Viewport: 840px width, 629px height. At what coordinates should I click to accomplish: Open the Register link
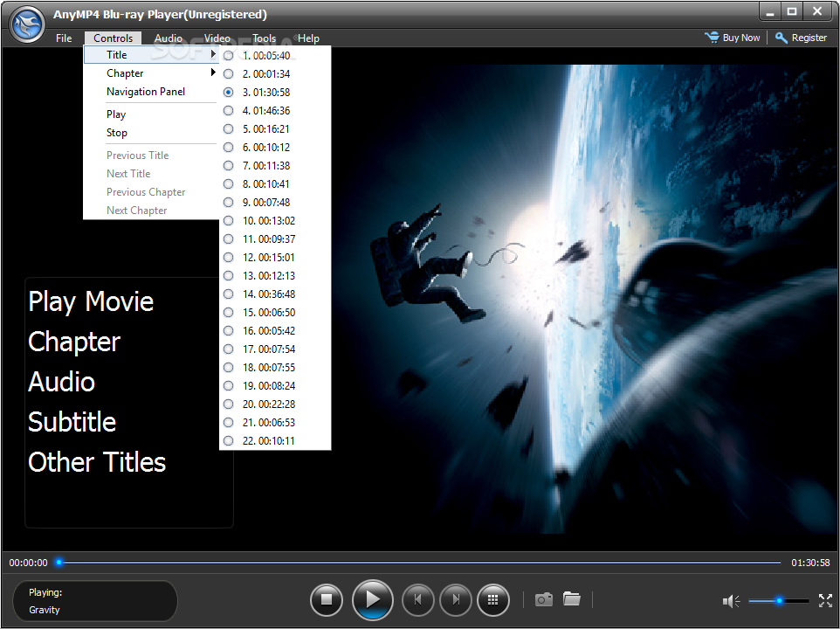[809, 38]
